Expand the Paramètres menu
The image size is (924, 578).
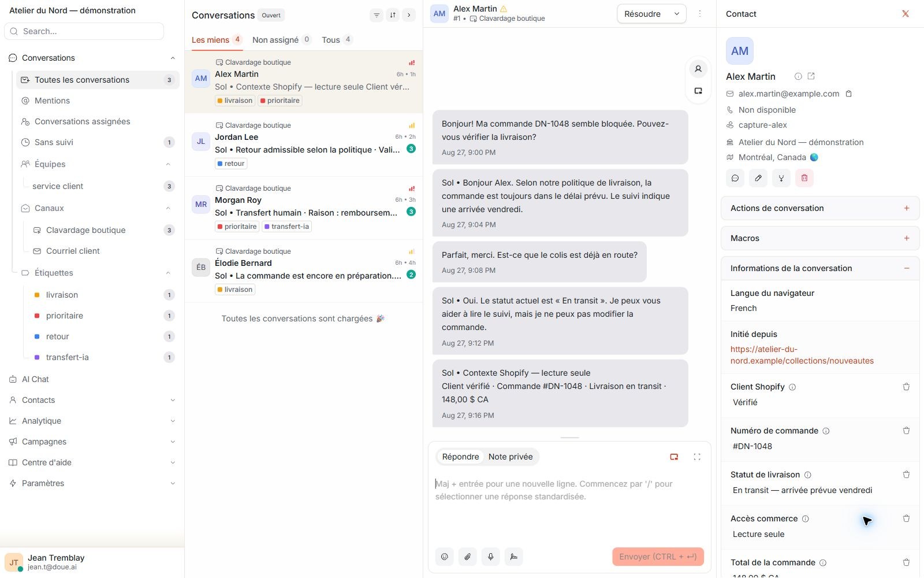(x=173, y=483)
